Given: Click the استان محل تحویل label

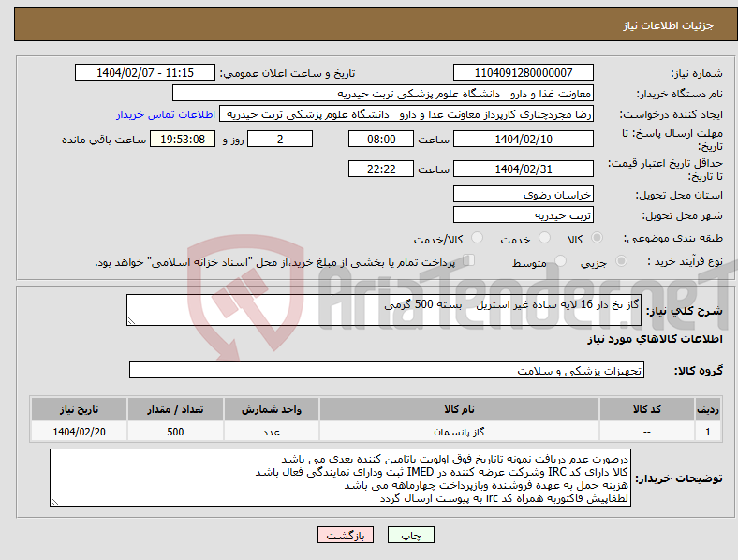Looking at the screenshot, I should [x=679, y=195].
